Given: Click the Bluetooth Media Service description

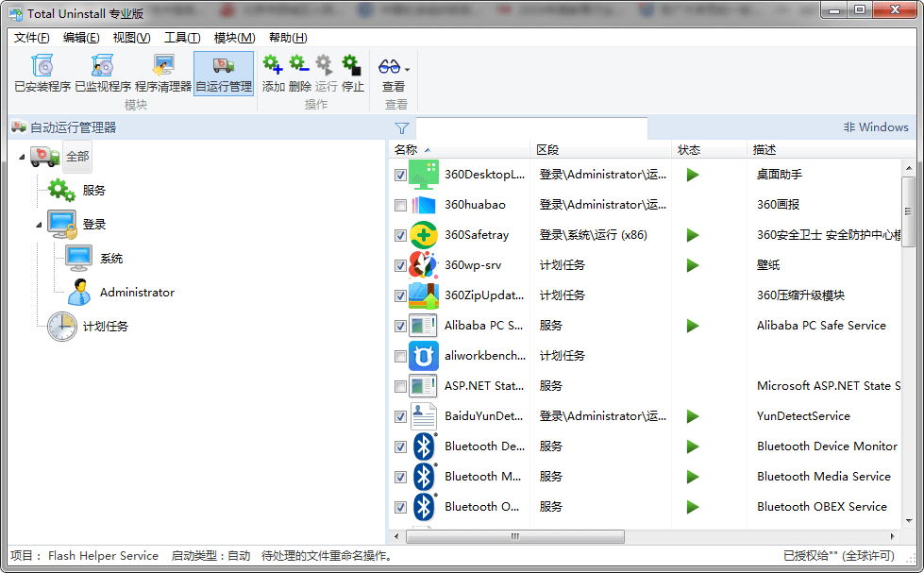Looking at the screenshot, I should point(824,477).
